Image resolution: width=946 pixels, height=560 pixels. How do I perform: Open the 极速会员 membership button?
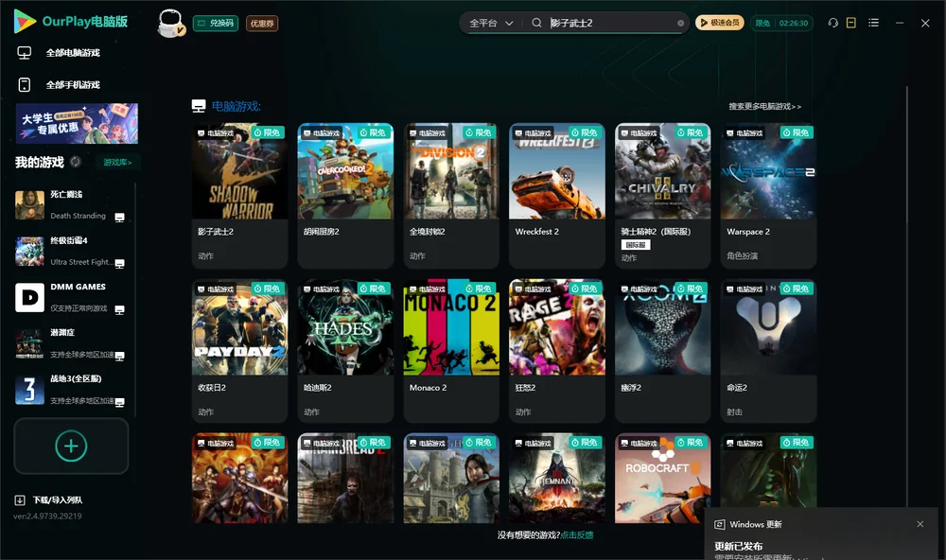[x=720, y=23]
